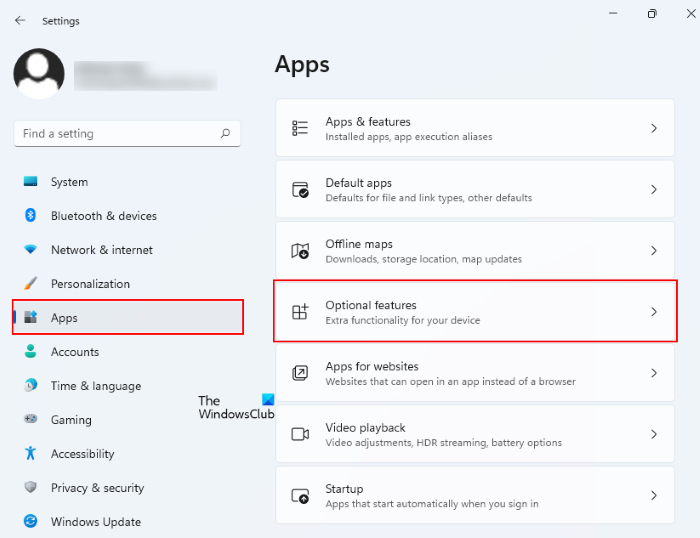
Task: Click the magnifier icon in search box
Action: (x=226, y=133)
